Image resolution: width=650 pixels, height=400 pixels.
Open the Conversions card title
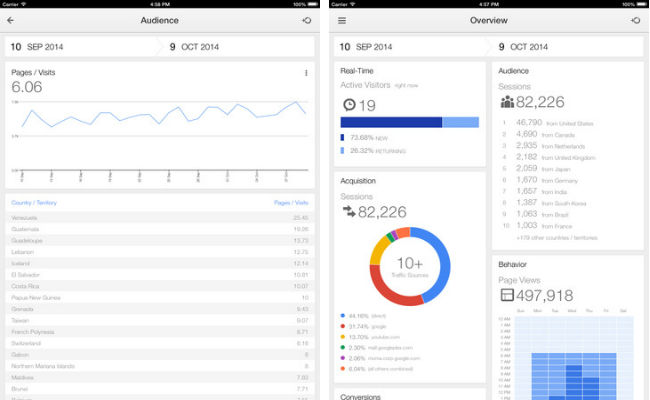360,396
